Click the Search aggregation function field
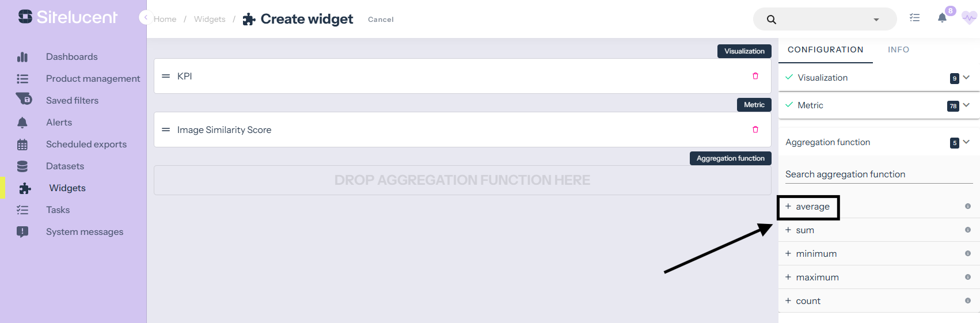 [x=878, y=174]
